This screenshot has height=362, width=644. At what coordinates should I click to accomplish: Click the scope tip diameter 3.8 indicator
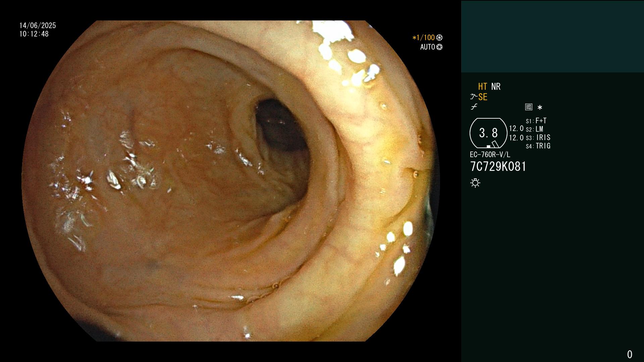488,133
